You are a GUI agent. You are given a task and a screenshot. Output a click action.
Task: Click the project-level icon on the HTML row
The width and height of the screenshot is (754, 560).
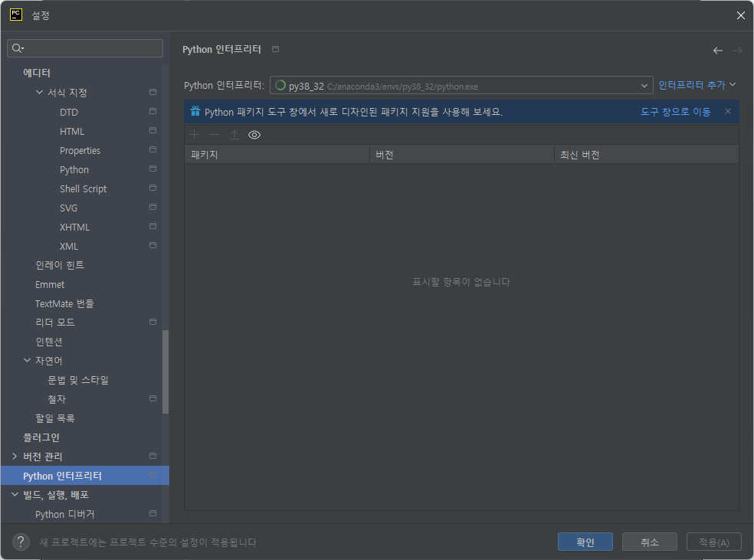(x=153, y=130)
